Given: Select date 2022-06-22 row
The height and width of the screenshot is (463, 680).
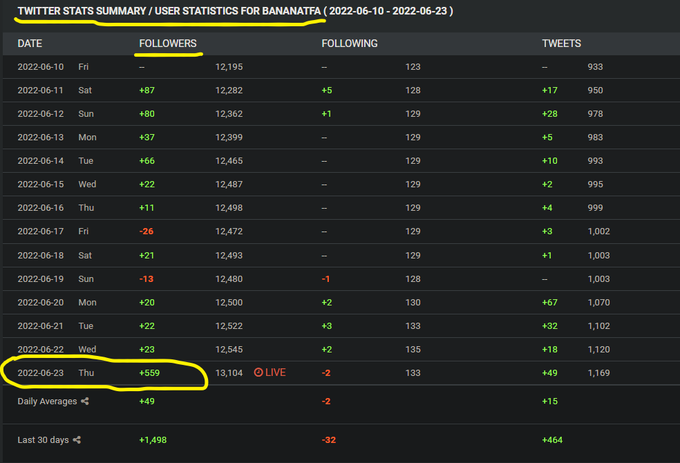Looking at the screenshot, I should pos(341,349).
